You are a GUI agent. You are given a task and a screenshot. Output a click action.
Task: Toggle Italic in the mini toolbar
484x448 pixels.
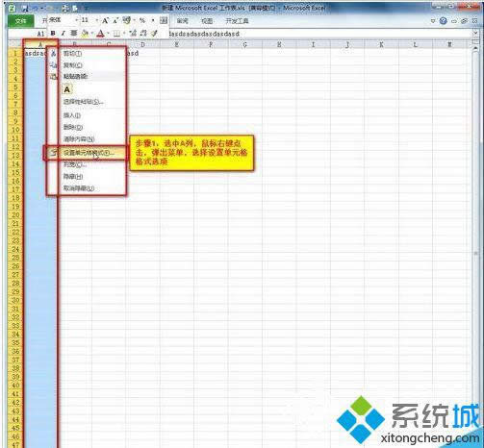64,33
